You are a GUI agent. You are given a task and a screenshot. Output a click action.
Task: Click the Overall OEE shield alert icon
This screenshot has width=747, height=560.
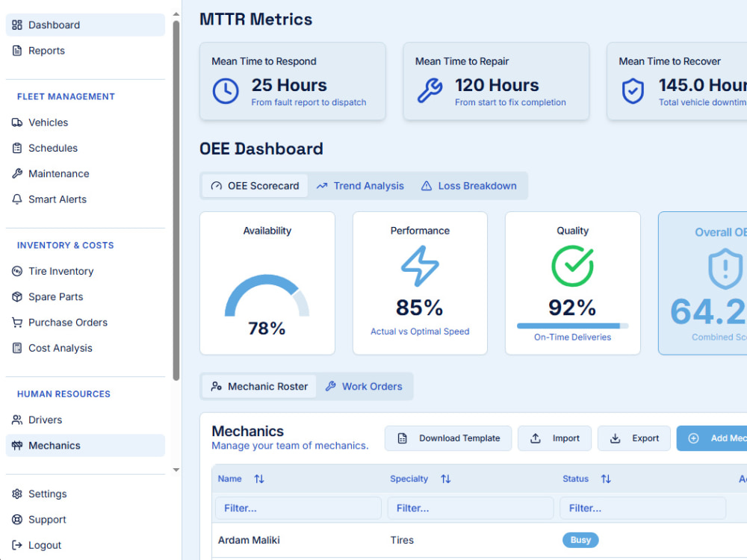pyautogui.click(x=725, y=269)
